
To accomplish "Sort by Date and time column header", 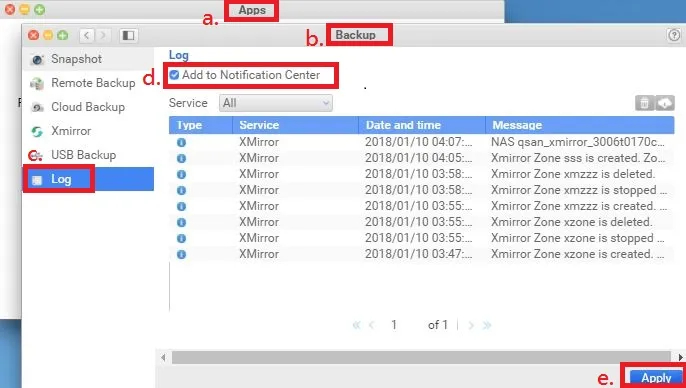I will [x=422, y=125].
